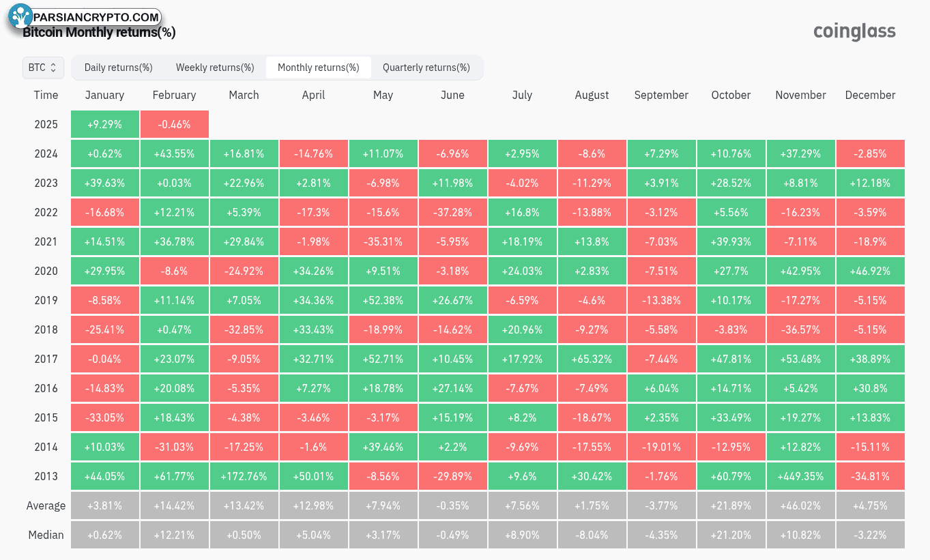Click the PARSIANCRYPTO.COM watermark link
Image resolution: width=930 pixels, height=560 pixels.
pyautogui.click(x=96, y=17)
